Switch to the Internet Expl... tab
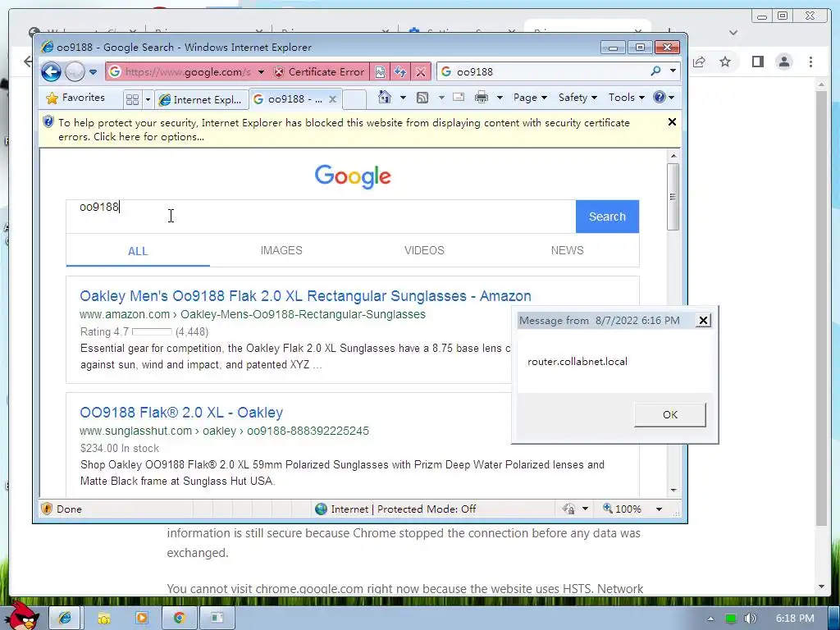Image resolution: width=840 pixels, height=630 pixels. tap(201, 99)
